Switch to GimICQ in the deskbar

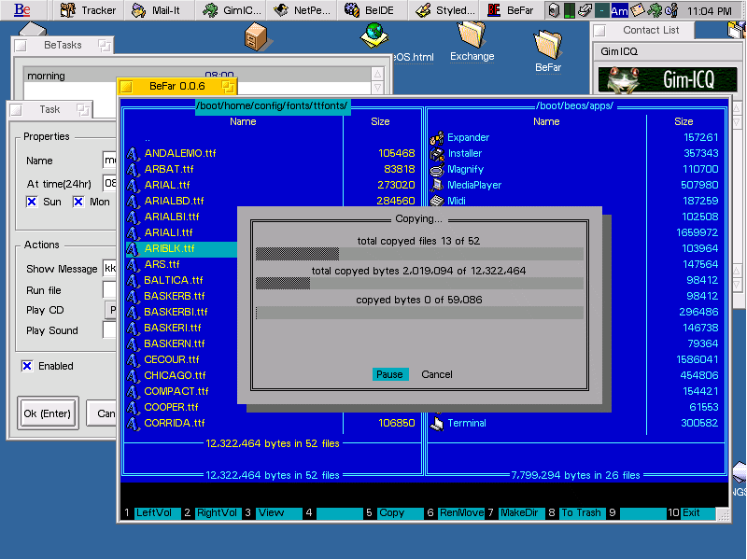(x=231, y=10)
